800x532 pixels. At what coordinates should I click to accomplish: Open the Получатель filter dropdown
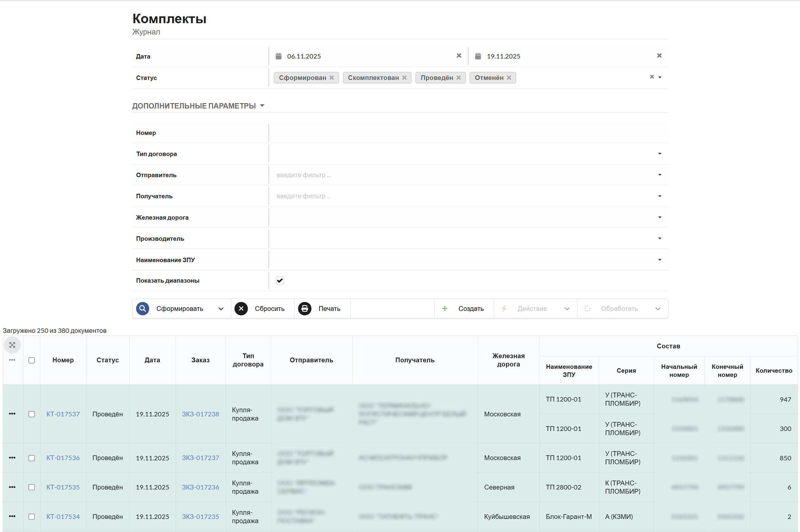(x=659, y=196)
